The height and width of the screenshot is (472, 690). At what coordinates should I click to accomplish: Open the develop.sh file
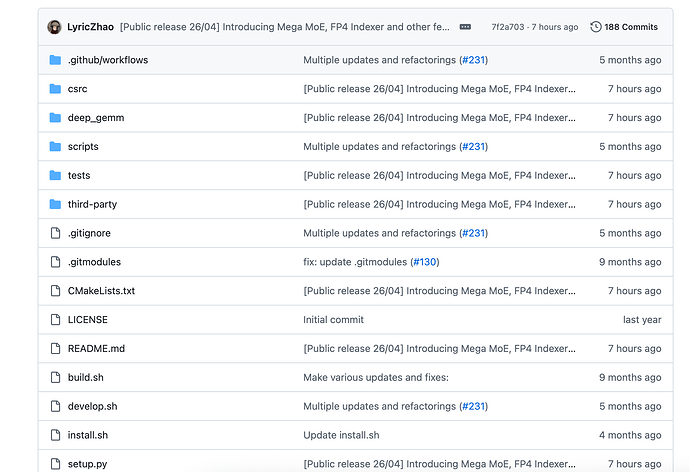click(x=92, y=406)
